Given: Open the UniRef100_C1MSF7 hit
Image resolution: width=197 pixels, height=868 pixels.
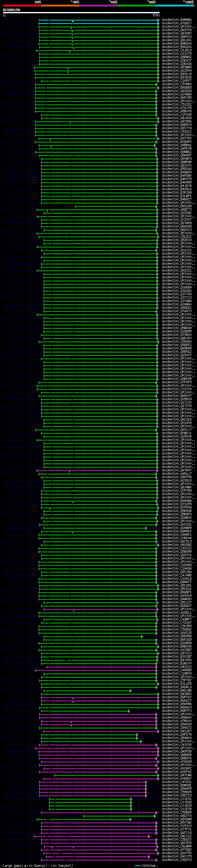Looking at the screenshot, I should (177, 81).
